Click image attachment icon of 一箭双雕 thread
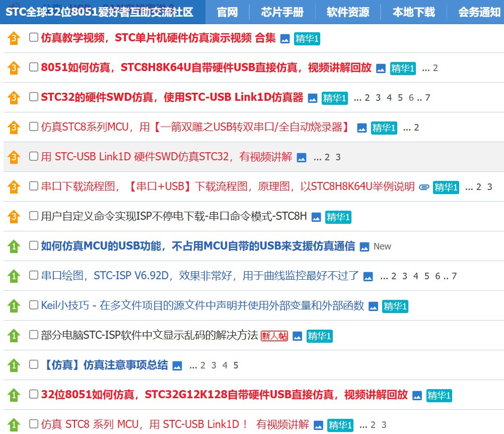504x434 pixels. point(362,128)
